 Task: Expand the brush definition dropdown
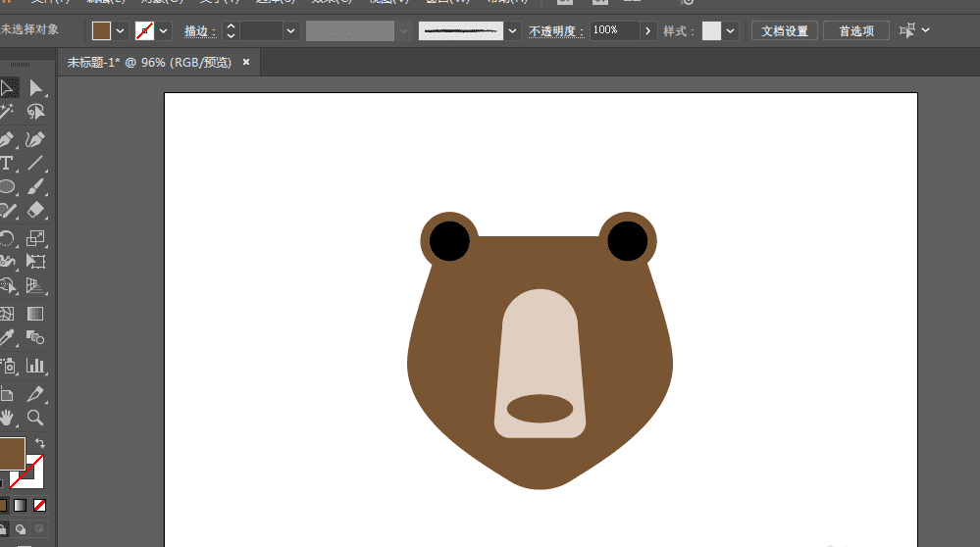click(x=512, y=31)
